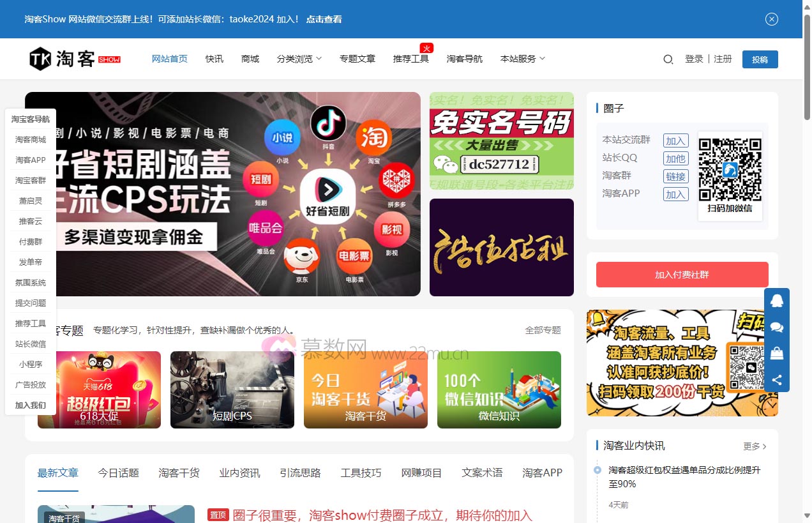This screenshot has width=812, height=523.
Task: Close the top announcement banner
Action: 772,19
